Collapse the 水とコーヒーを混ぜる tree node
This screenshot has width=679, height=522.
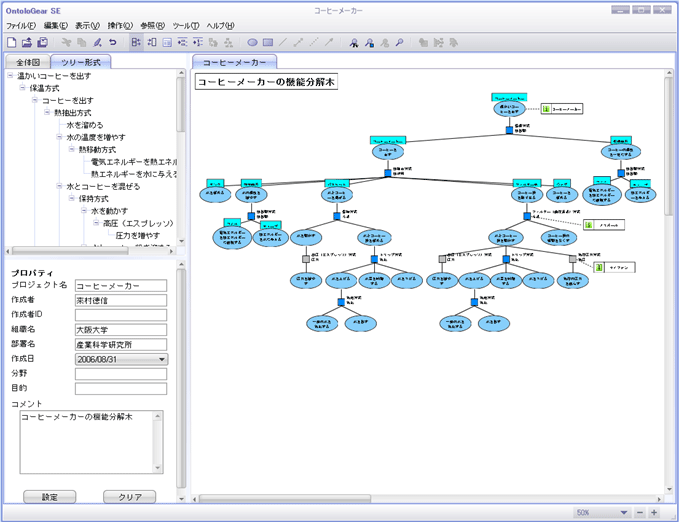(x=59, y=186)
